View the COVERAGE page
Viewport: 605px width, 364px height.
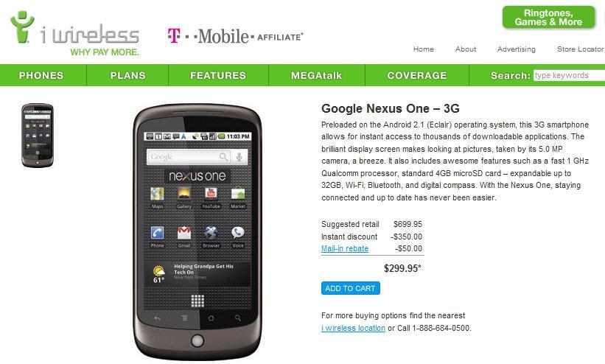(416, 75)
